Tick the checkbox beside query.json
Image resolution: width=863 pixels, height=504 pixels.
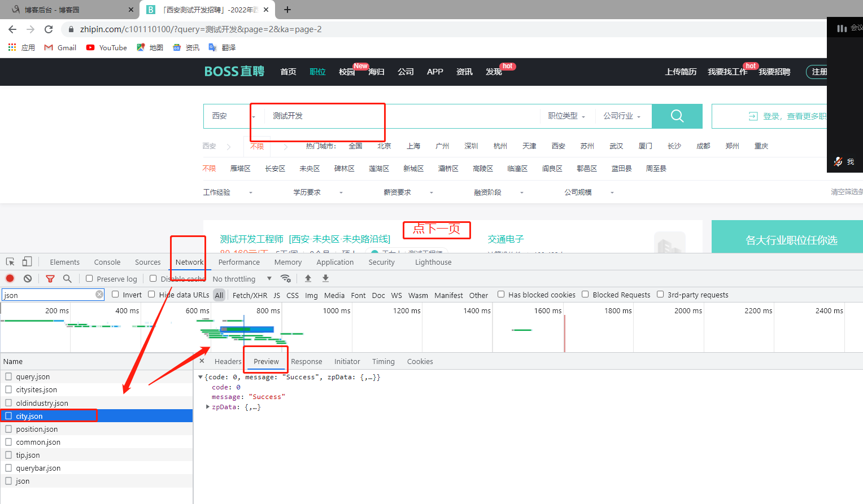click(x=8, y=376)
